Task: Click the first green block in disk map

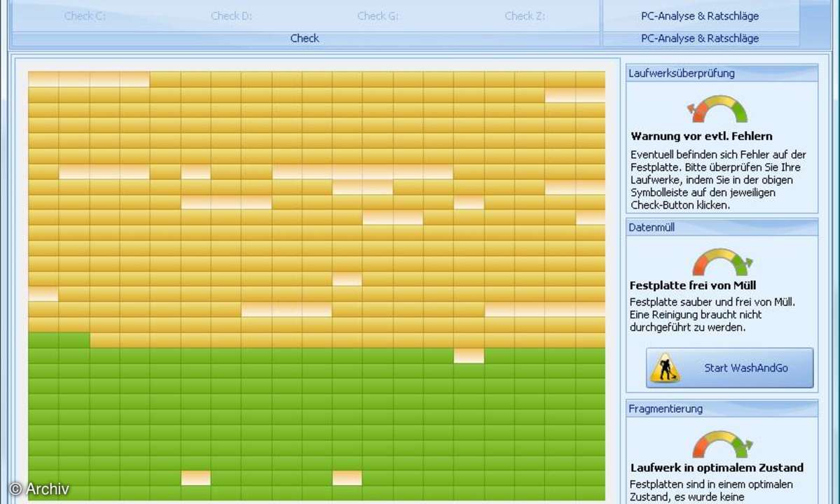Action: (43, 340)
